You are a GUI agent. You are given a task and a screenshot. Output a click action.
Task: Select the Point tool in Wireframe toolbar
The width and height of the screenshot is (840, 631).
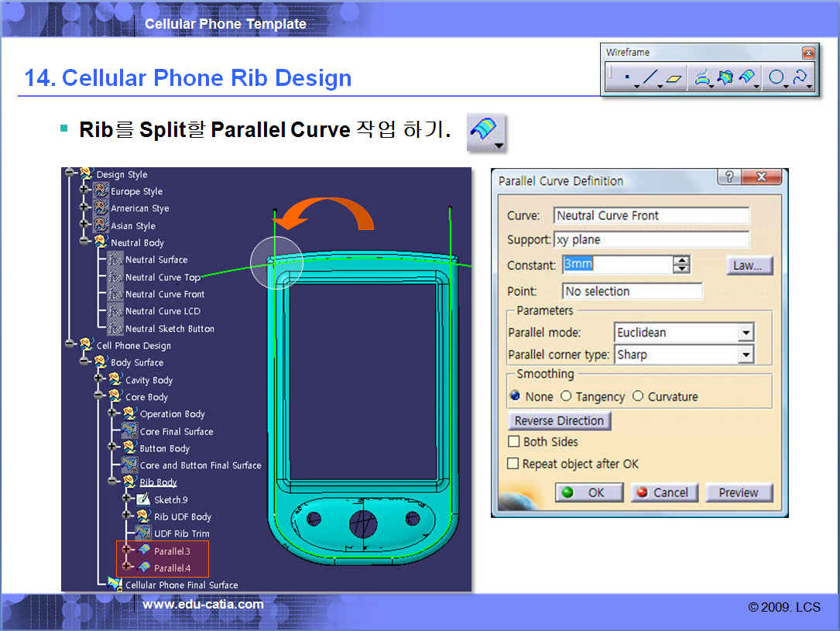coord(626,78)
